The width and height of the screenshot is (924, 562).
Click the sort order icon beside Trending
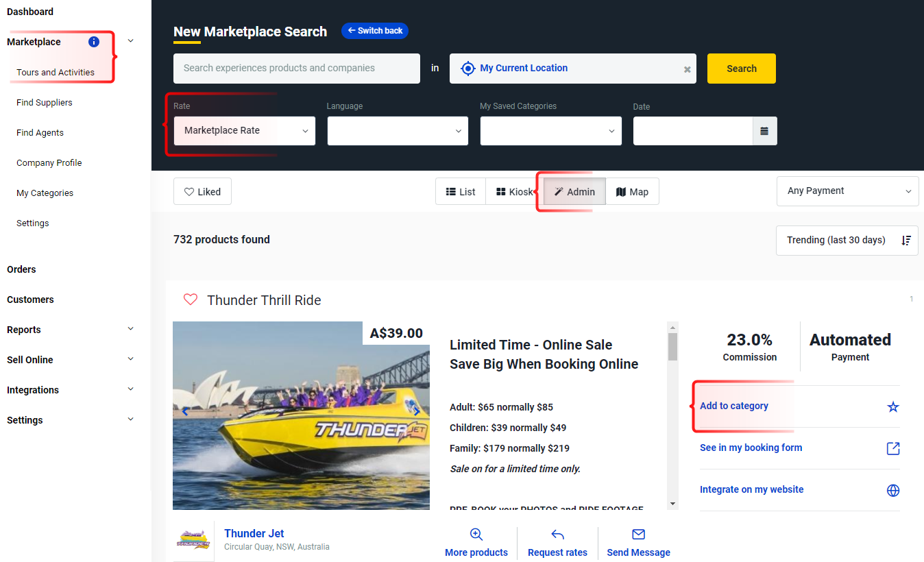pos(906,241)
